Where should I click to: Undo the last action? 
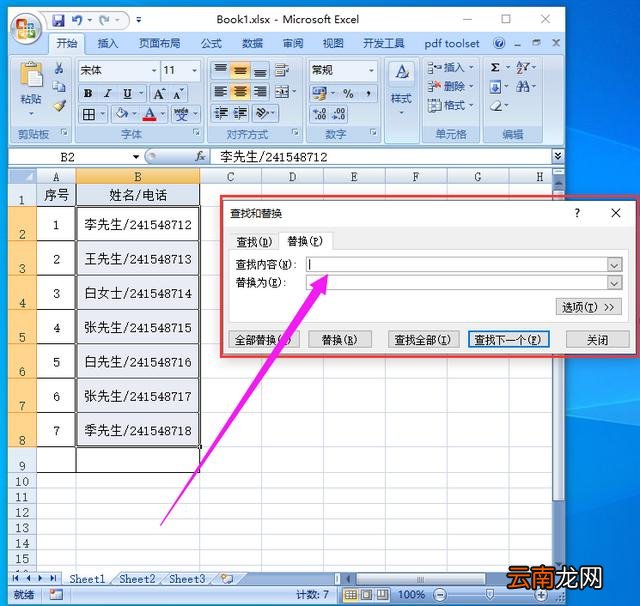pos(77,20)
